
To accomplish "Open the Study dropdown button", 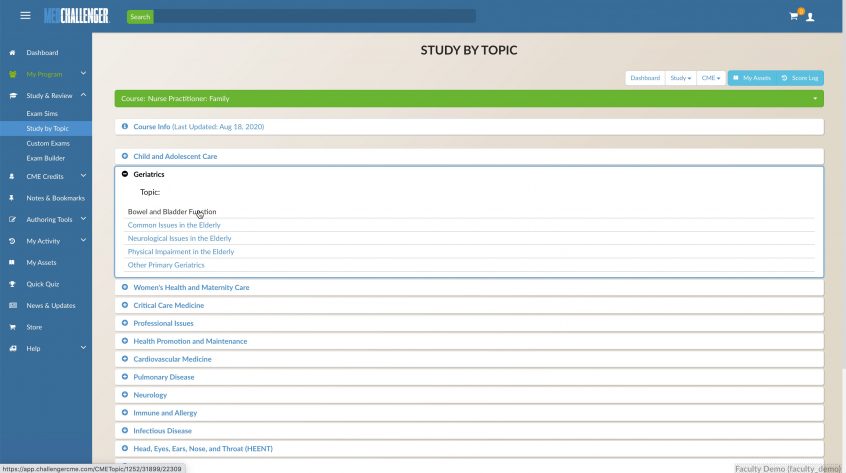I will [680, 78].
